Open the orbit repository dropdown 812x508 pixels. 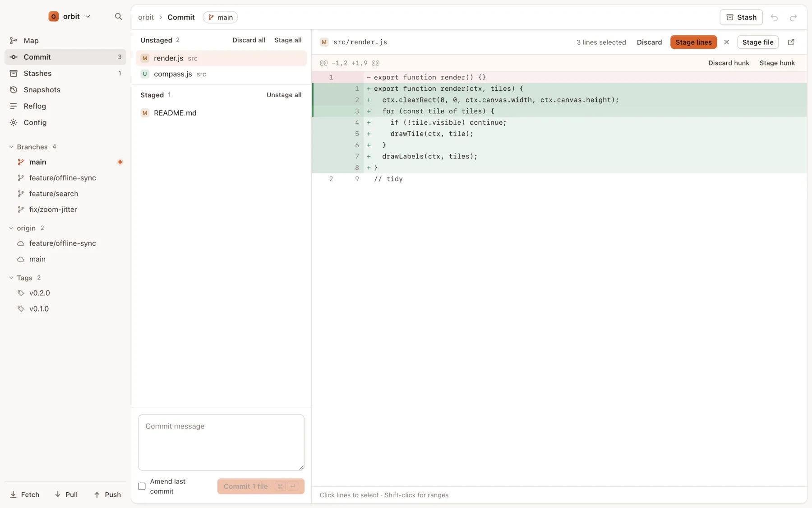pyautogui.click(x=70, y=16)
